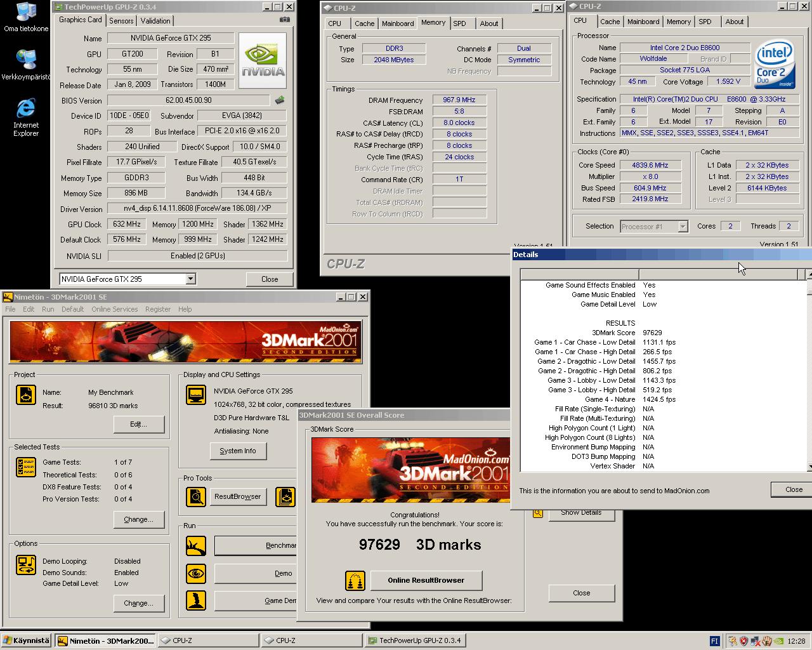Screen dimensions: 812x650
Task: Click the ResultBrowser magnifier icon
Action: point(196,496)
